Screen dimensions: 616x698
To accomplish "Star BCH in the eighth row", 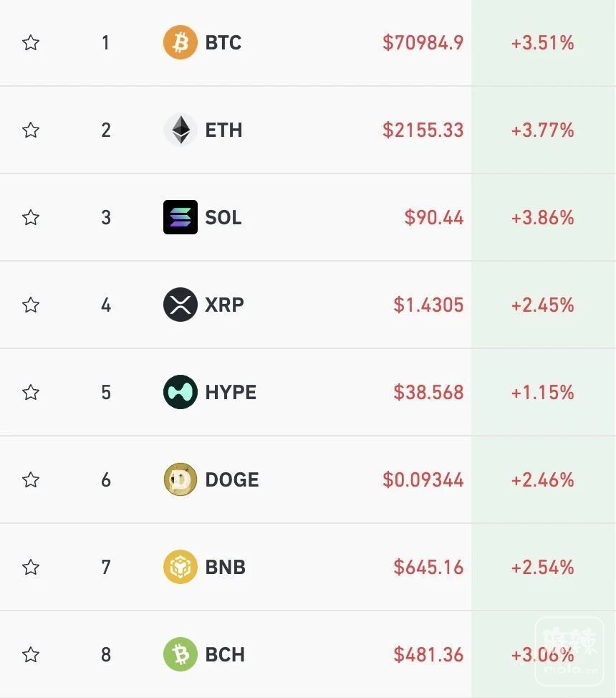I will tap(31, 655).
